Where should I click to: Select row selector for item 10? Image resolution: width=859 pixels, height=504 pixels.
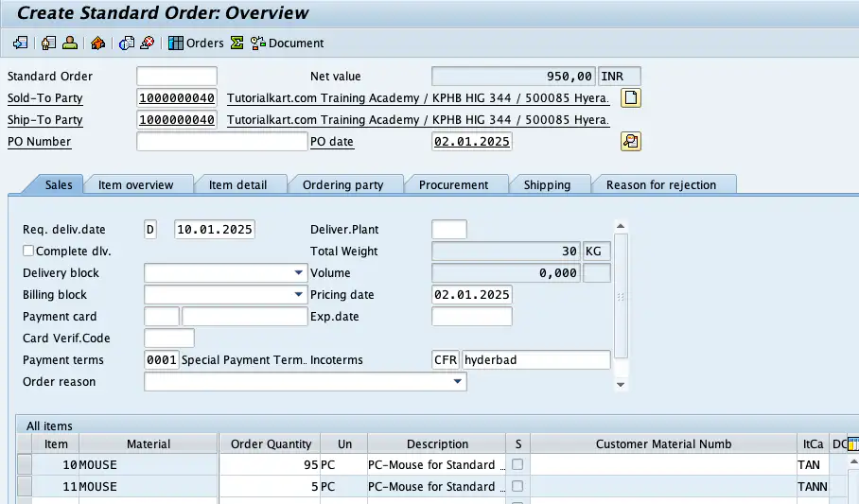point(24,464)
